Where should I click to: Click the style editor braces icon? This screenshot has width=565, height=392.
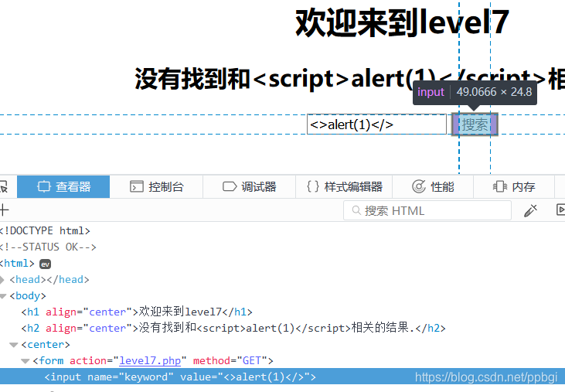click(x=313, y=186)
